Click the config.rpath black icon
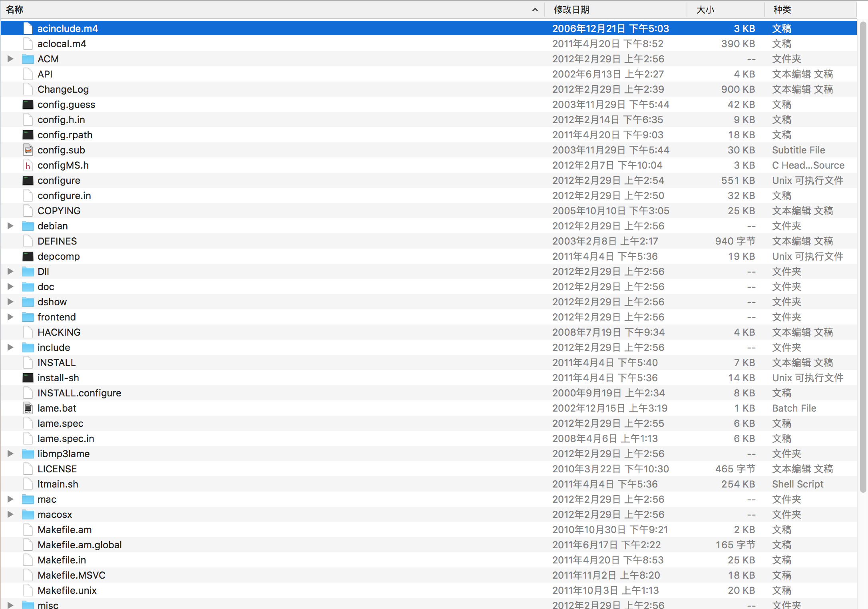This screenshot has width=868, height=609. tap(28, 135)
